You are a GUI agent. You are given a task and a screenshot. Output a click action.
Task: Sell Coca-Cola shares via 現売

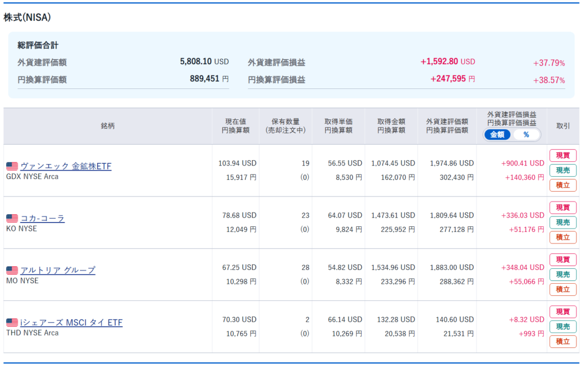pos(563,223)
